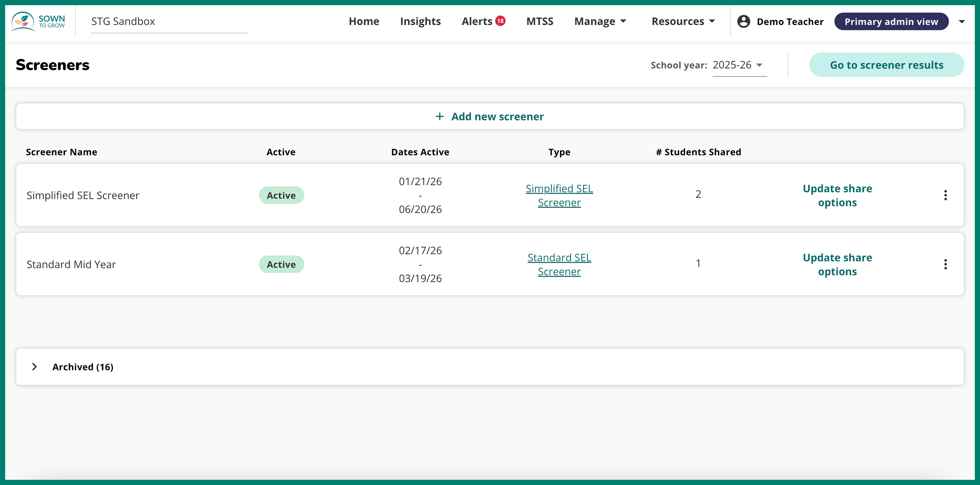Click the Demo Teacher profile avatar icon

pyautogui.click(x=743, y=21)
